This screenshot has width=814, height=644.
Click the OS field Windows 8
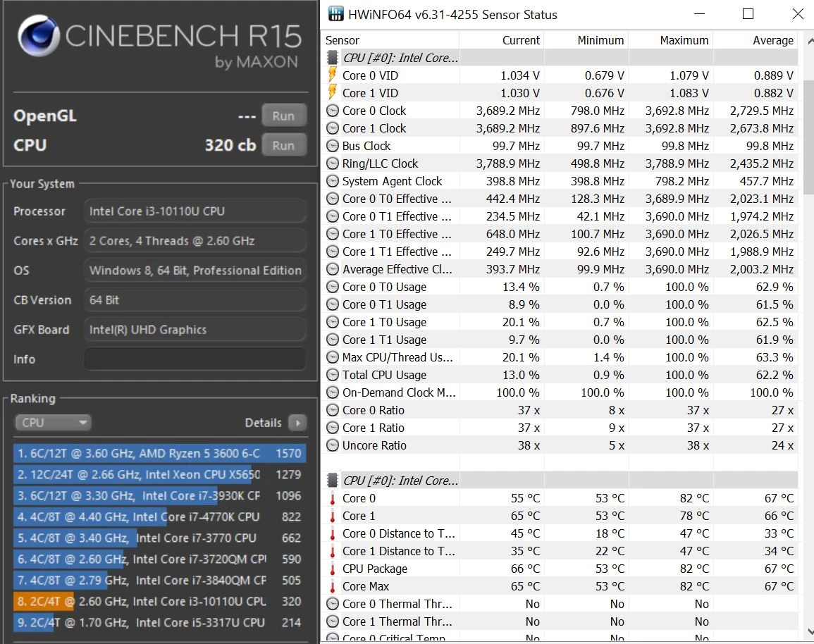195,271
